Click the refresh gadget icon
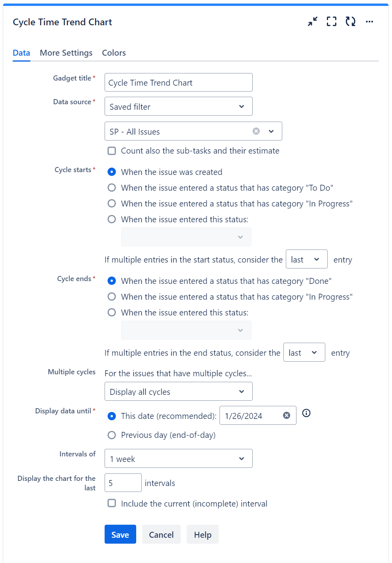Viewport: 392px width, 563px height. tap(351, 22)
